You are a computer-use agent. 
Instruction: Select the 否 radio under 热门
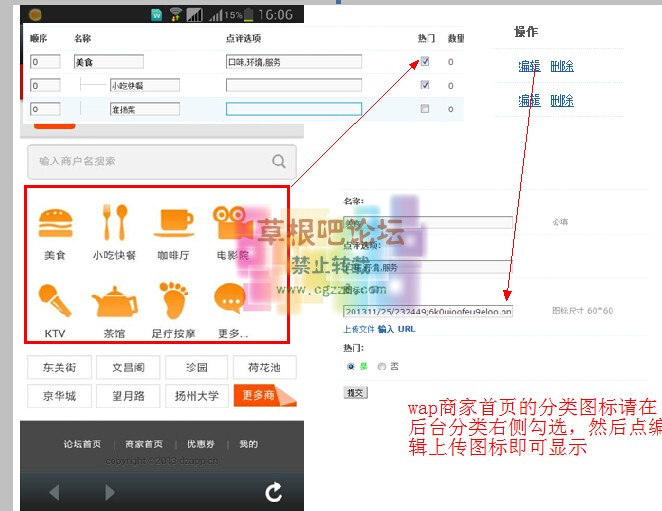tap(382, 367)
